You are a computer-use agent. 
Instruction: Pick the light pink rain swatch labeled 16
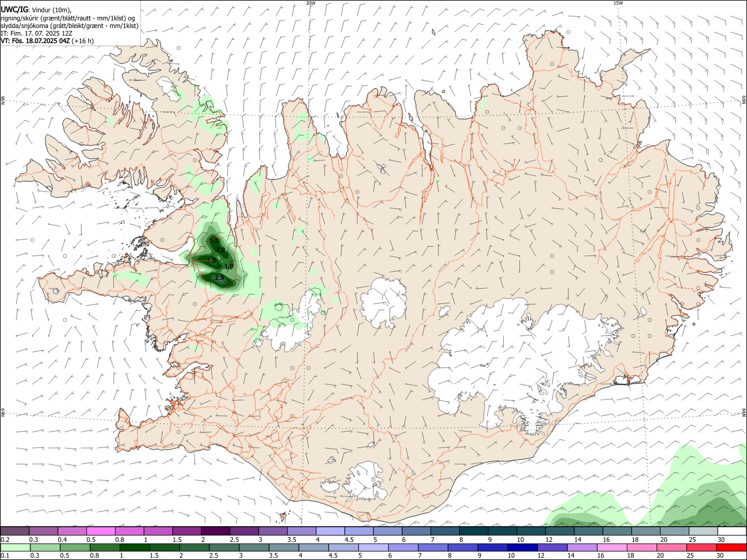pos(612,547)
